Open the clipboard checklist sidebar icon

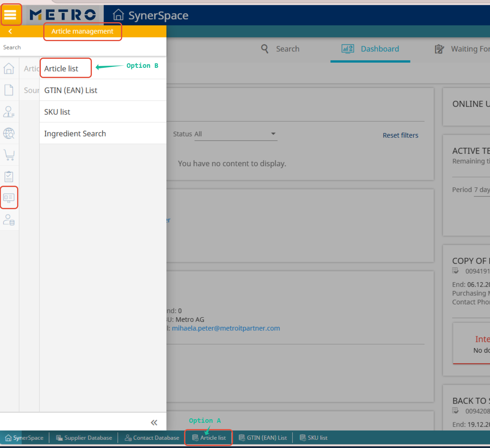click(x=9, y=176)
